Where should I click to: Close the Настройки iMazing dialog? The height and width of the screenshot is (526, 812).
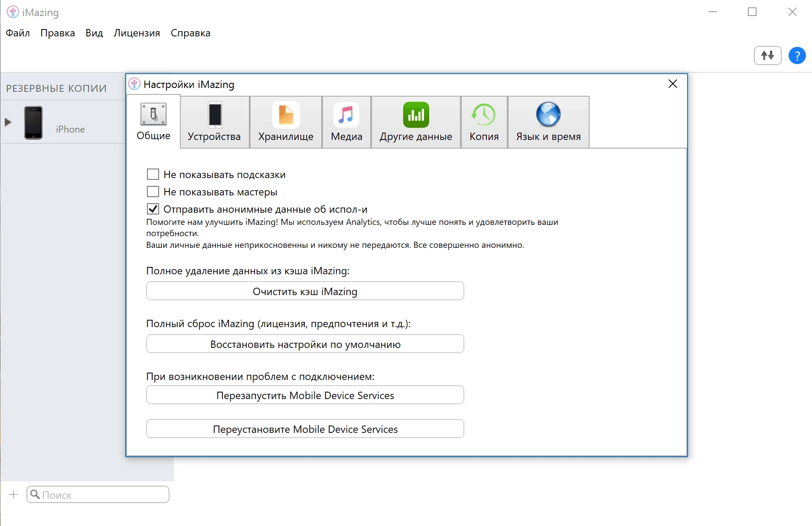(x=673, y=84)
